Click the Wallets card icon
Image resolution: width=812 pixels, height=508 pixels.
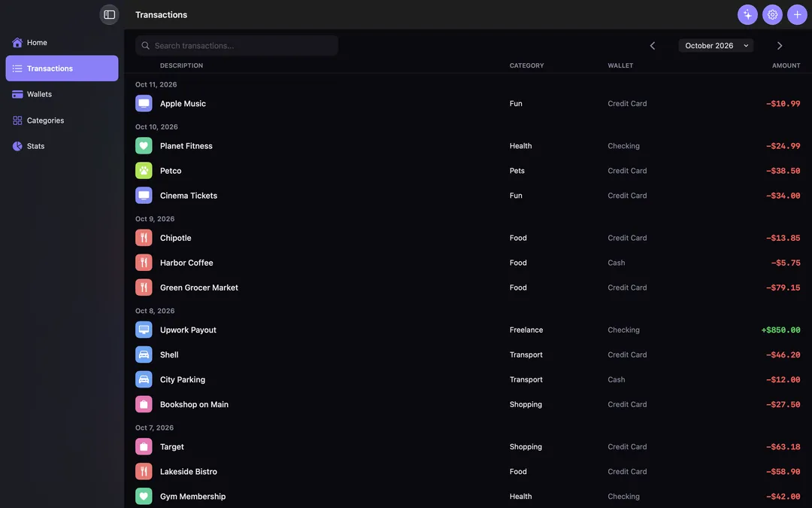[17, 94]
